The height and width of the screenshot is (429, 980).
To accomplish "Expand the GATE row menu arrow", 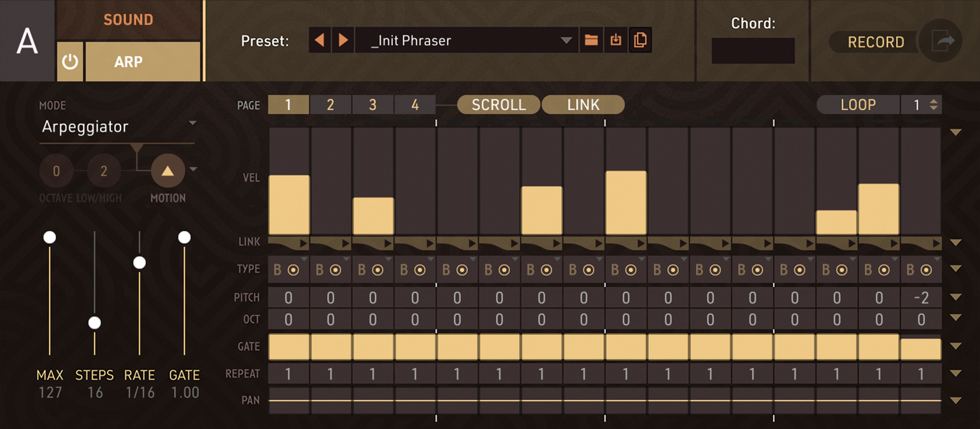I will tap(956, 346).
